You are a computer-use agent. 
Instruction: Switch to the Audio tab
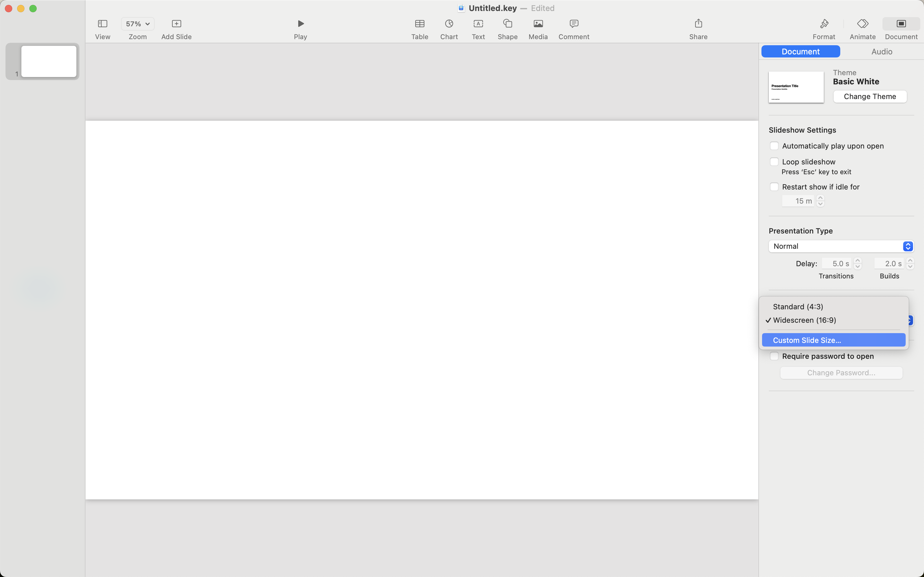tap(881, 52)
